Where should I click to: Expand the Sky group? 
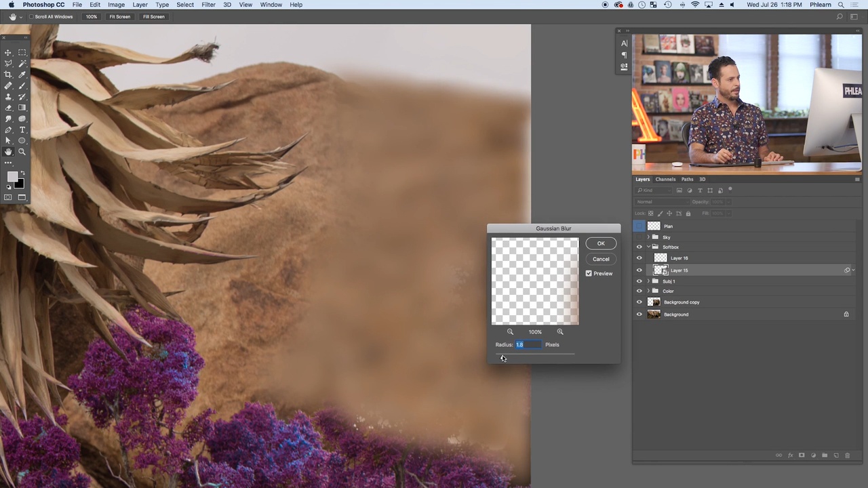648,237
